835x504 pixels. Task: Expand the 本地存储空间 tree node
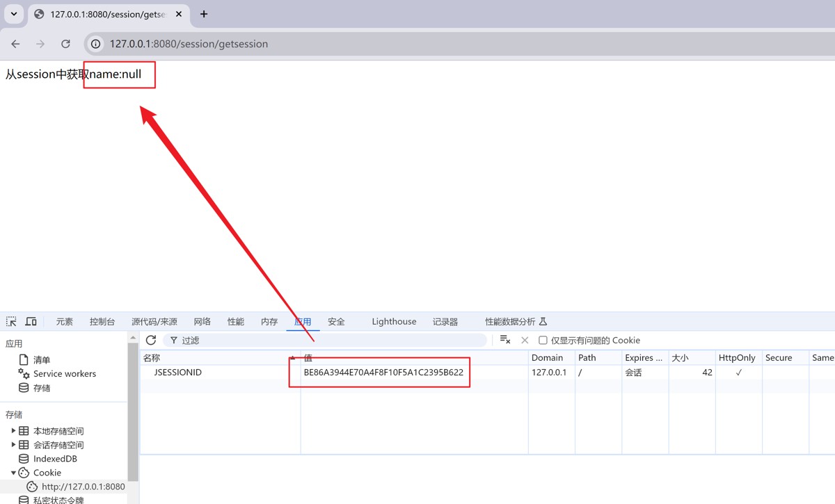tap(13, 431)
